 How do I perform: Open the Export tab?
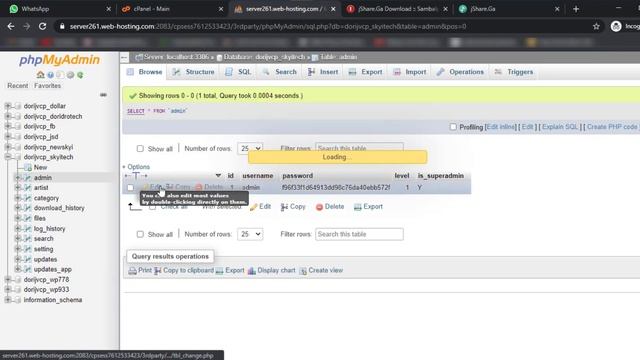coord(366,72)
